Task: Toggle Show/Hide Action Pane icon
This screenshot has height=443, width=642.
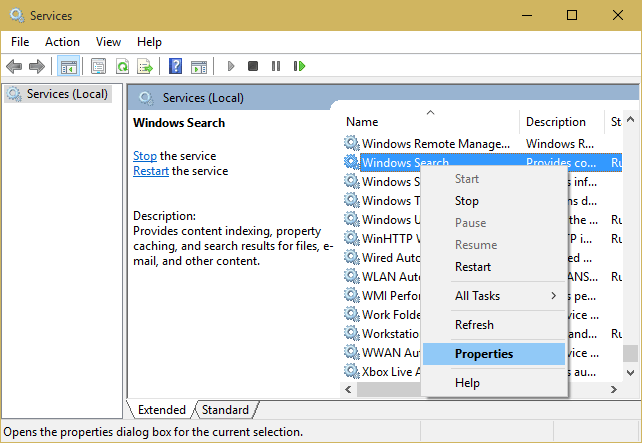Action: (x=199, y=66)
